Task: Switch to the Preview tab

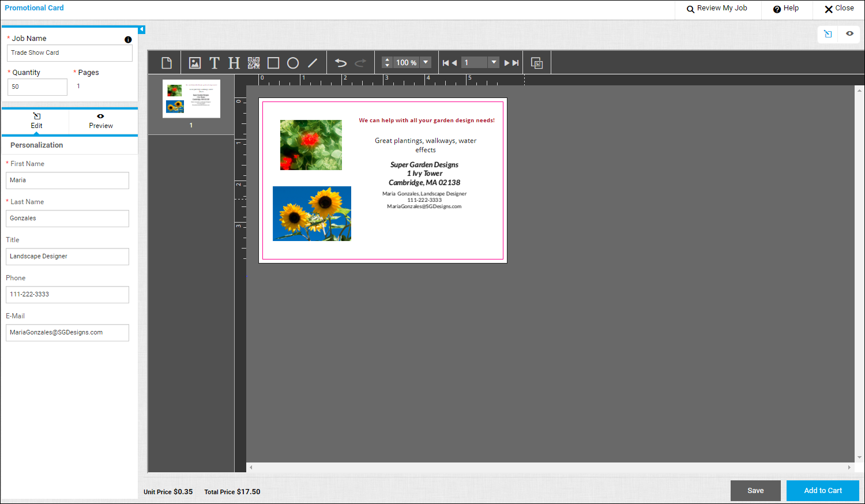Action: 101,121
